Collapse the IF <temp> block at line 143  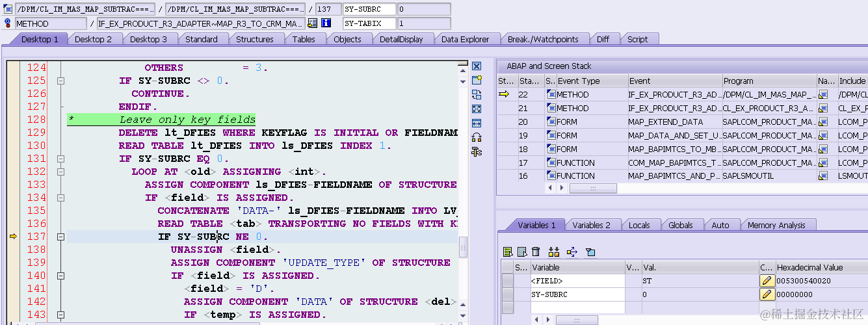(x=61, y=315)
